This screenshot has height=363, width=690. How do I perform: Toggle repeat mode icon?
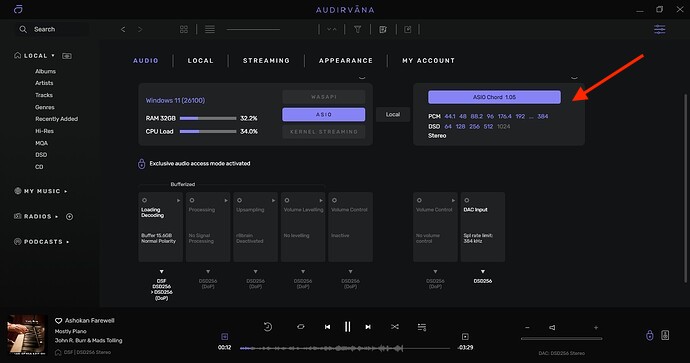click(301, 327)
